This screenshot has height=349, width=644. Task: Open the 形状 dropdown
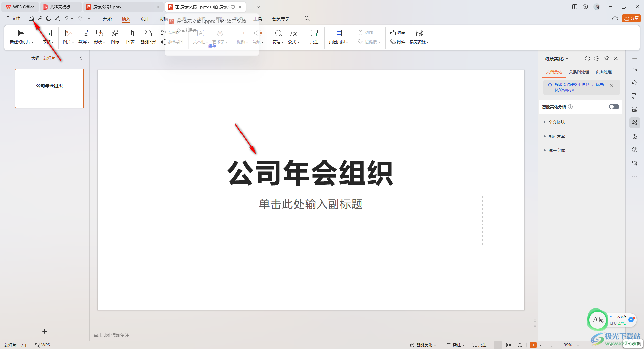point(100,42)
